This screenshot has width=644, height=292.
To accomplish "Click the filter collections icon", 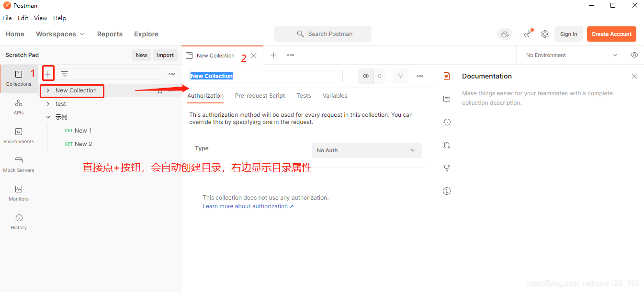I will 65,74.
